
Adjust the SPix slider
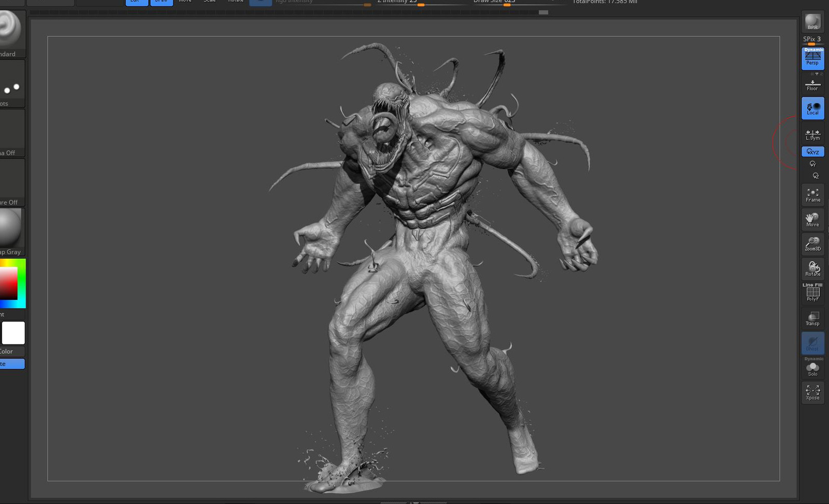click(x=812, y=40)
